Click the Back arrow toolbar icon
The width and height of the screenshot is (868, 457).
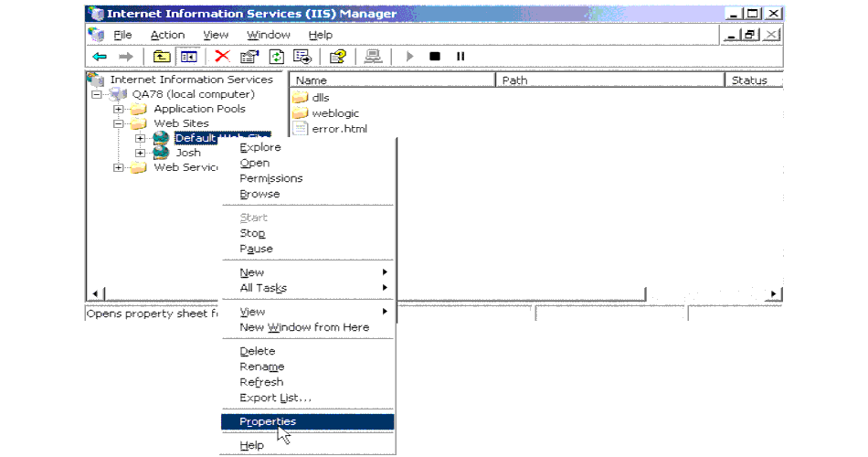100,57
